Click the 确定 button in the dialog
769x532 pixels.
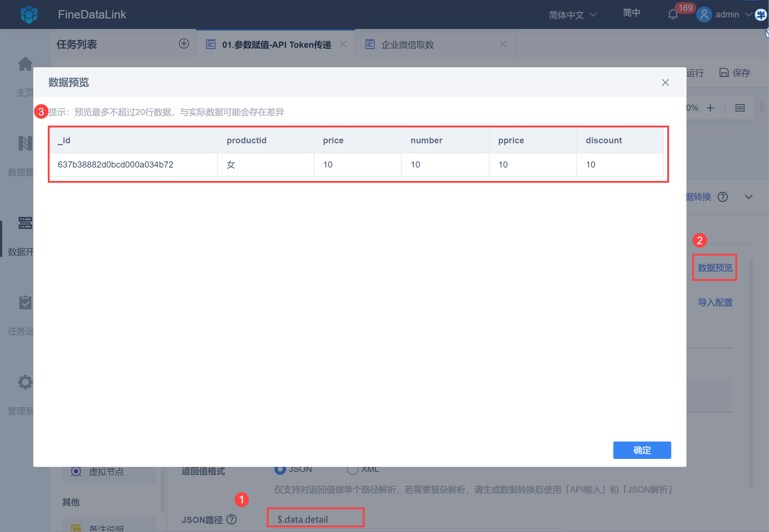pyautogui.click(x=642, y=450)
